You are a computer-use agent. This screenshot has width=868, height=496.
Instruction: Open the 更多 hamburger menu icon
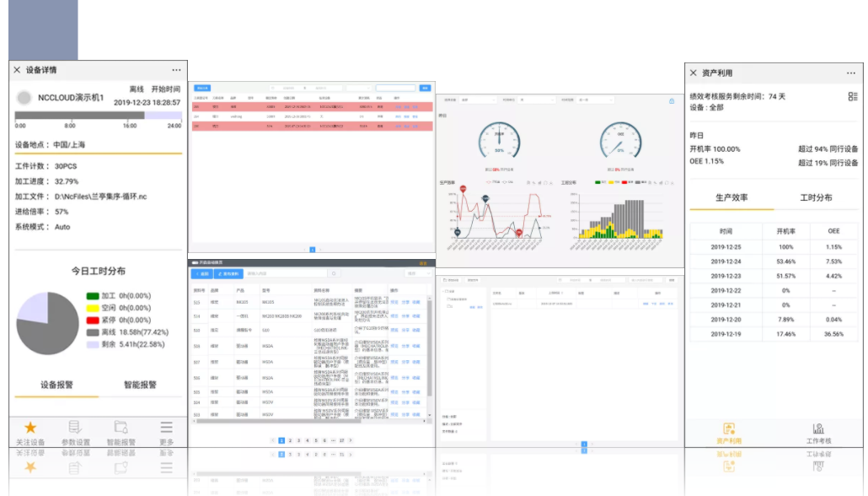(167, 428)
